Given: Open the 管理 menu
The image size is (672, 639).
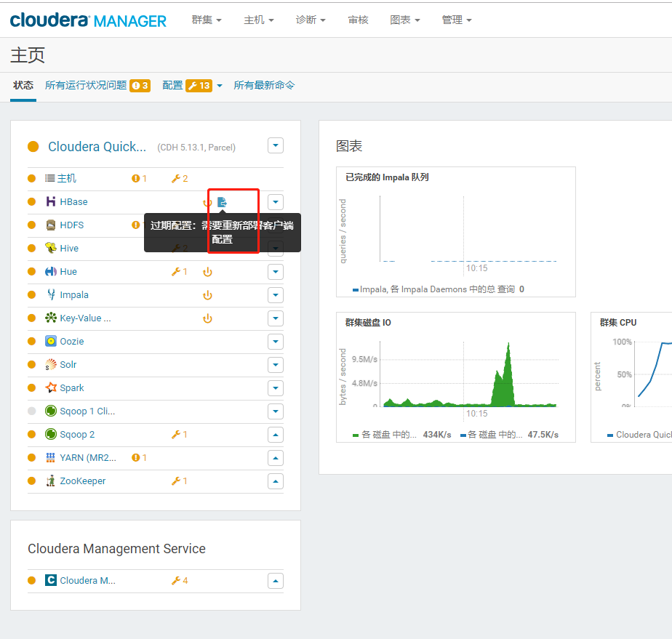Looking at the screenshot, I should 457,20.
